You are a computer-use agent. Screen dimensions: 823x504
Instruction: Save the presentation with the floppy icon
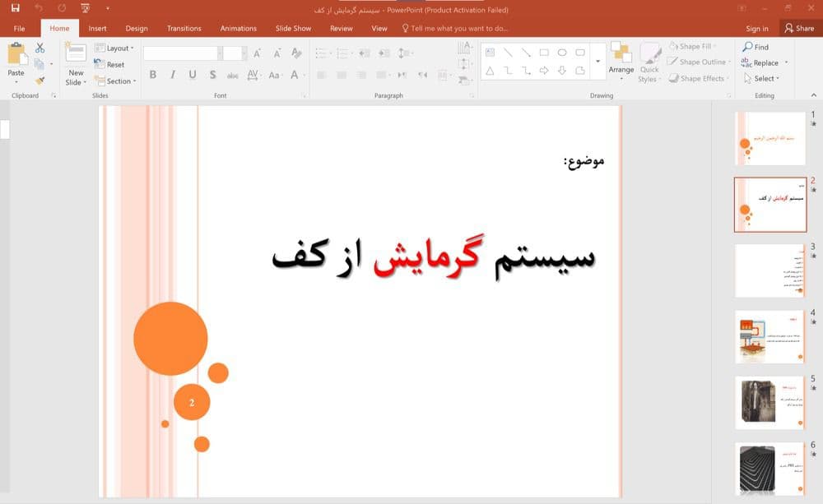point(15,8)
